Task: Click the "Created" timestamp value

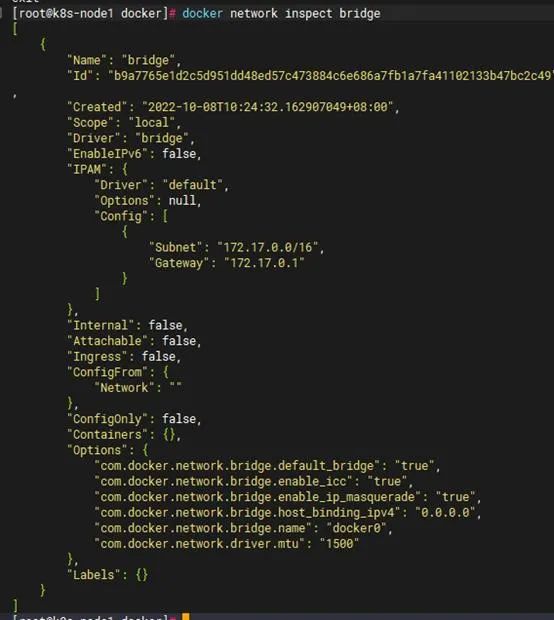Action: coord(268,107)
